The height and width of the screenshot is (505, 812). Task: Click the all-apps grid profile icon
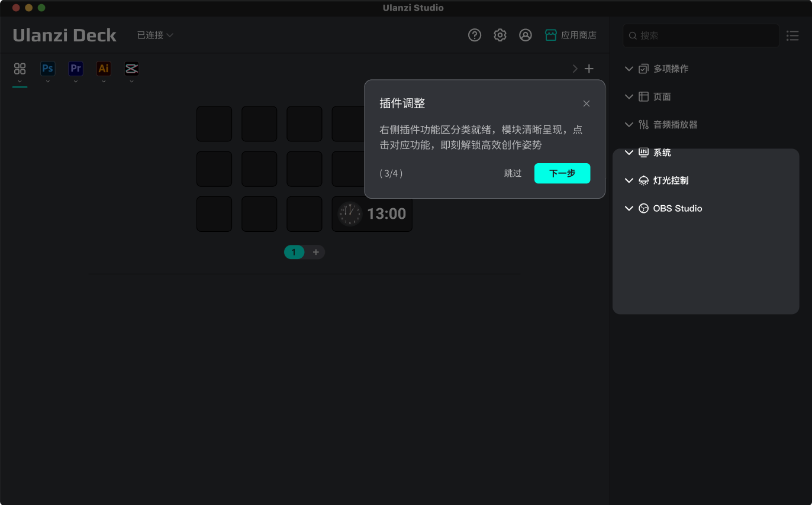click(x=20, y=69)
